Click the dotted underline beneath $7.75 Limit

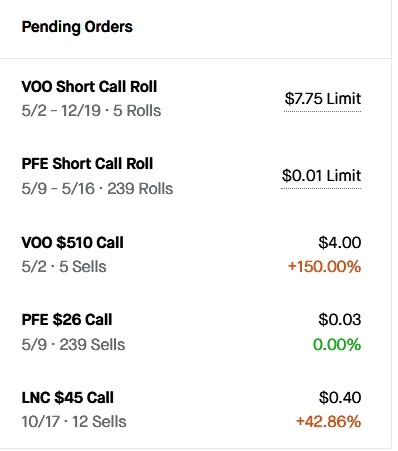coord(323,111)
